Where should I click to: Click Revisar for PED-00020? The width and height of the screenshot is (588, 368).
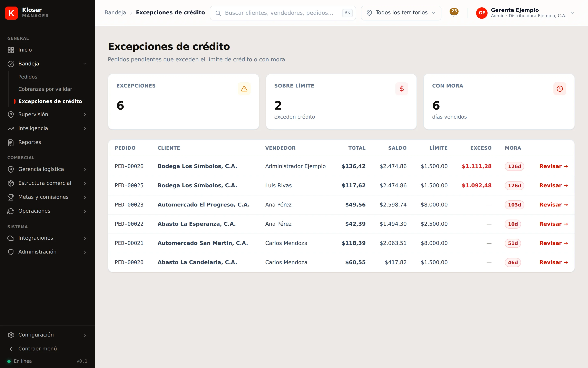coord(553,262)
